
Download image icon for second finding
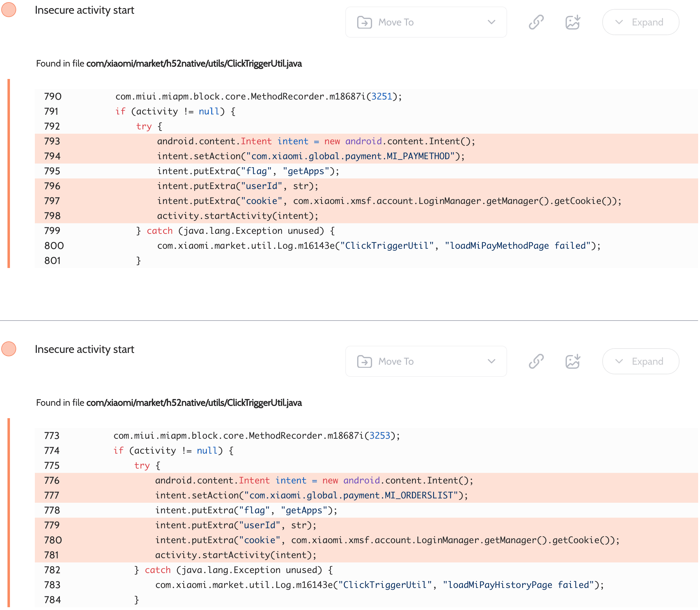(573, 361)
